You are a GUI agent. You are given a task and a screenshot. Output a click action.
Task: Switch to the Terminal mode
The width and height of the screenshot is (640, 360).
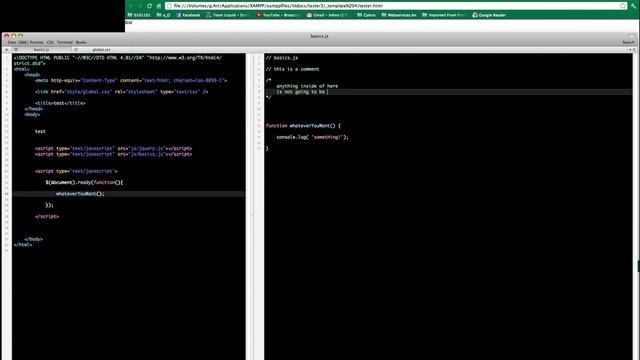64,42
